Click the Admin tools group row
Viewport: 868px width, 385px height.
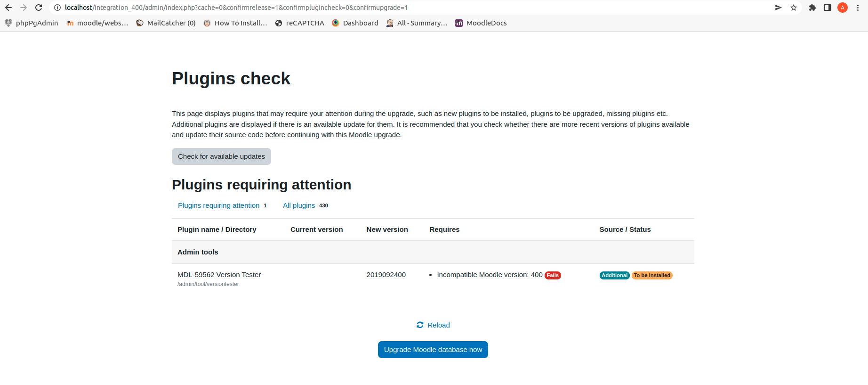coord(433,252)
